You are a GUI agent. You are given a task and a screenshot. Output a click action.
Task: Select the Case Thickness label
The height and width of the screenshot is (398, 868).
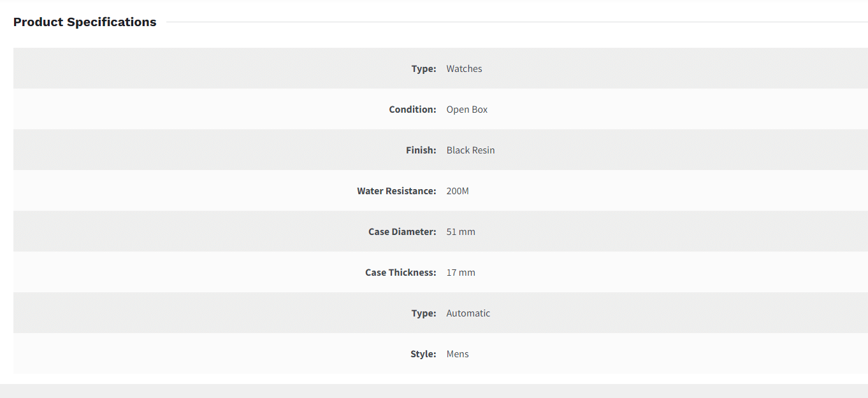click(x=401, y=273)
